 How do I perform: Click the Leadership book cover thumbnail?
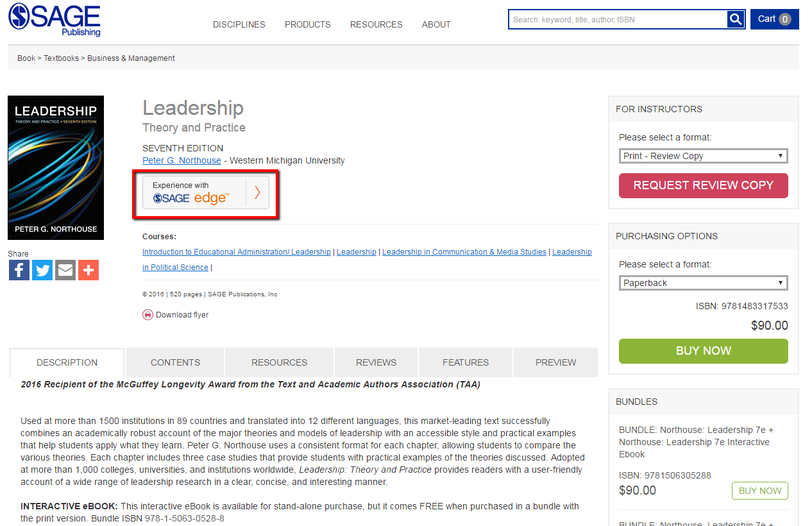(x=56, y=168)
